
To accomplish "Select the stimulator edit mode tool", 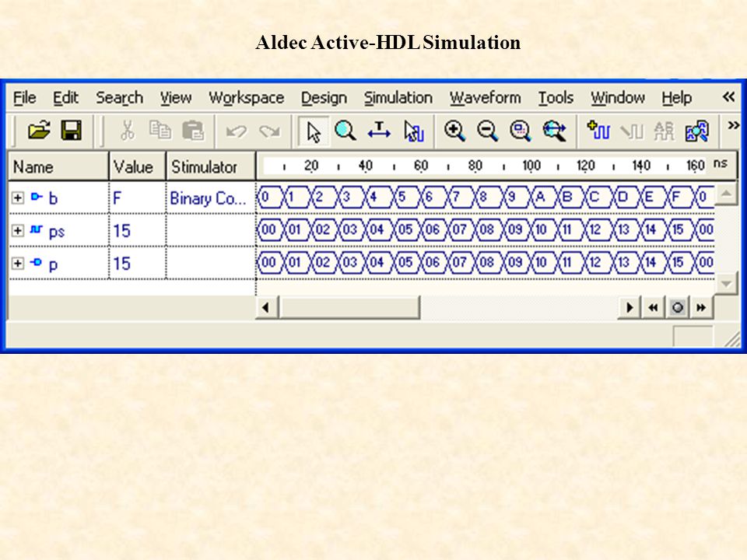I will 413,131.
